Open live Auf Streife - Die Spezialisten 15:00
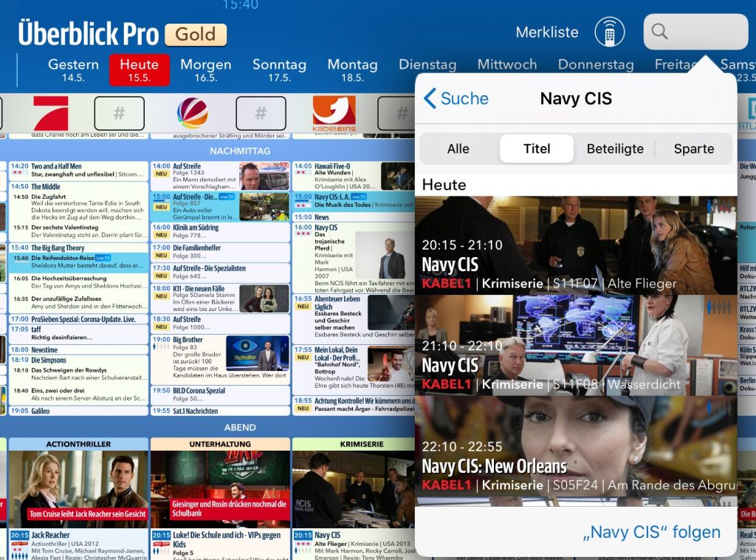The image size is (756, 560). coord(220,207)
